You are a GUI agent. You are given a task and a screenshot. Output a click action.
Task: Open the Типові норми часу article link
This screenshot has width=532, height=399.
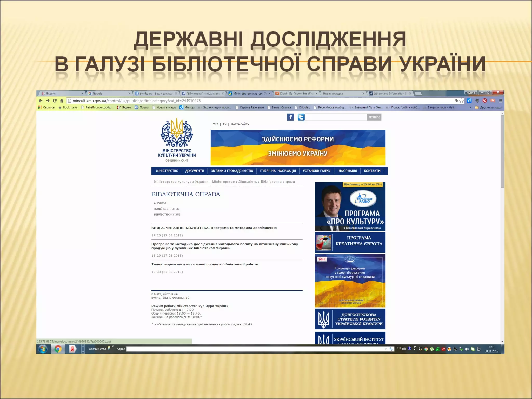point(205,264)
